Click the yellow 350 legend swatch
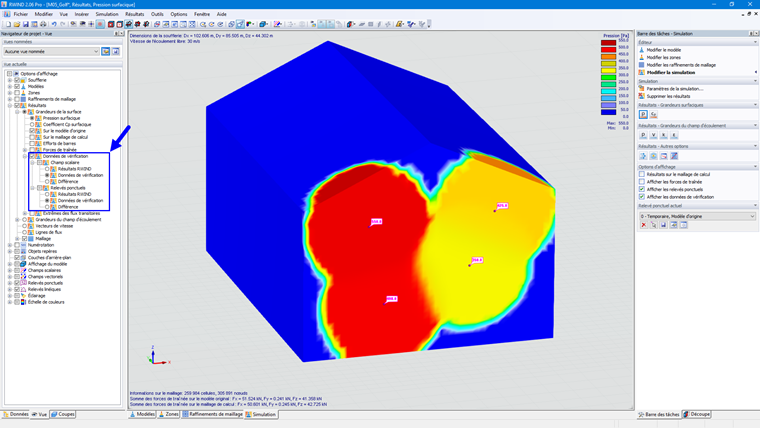The width and height of the screenshot is (760, 428). pos(608,70)
